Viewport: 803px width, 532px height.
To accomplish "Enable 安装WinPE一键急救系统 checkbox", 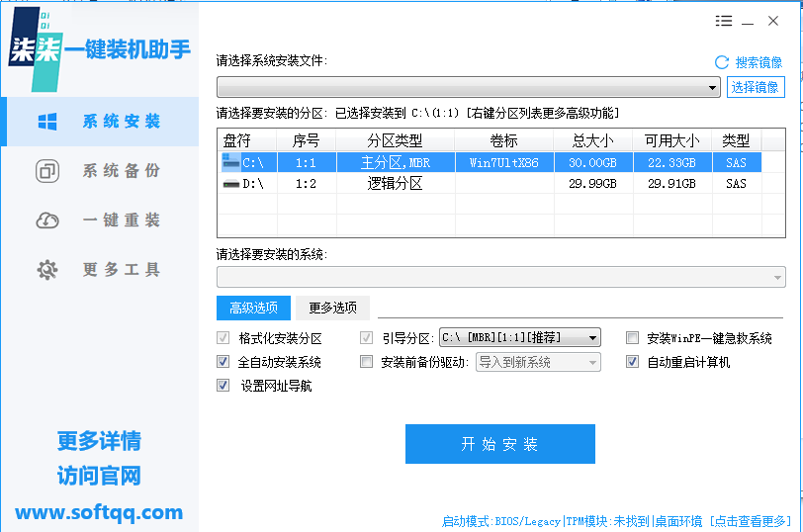I will pos(633,338).
